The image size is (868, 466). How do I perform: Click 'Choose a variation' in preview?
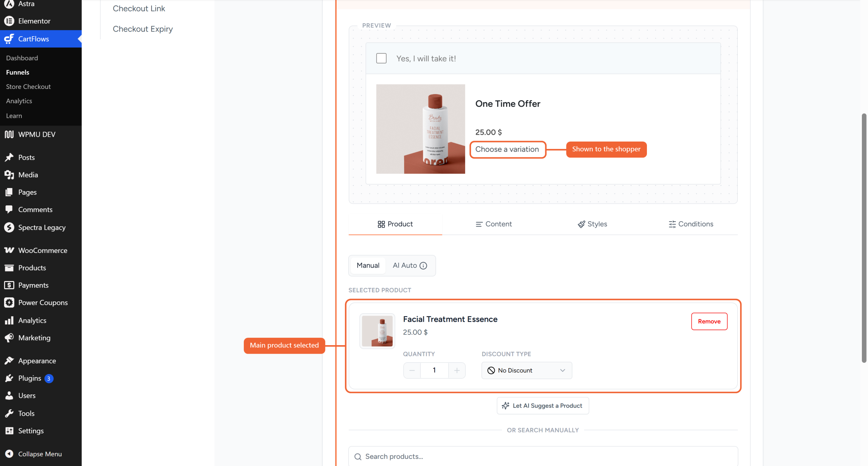[507, 149]
